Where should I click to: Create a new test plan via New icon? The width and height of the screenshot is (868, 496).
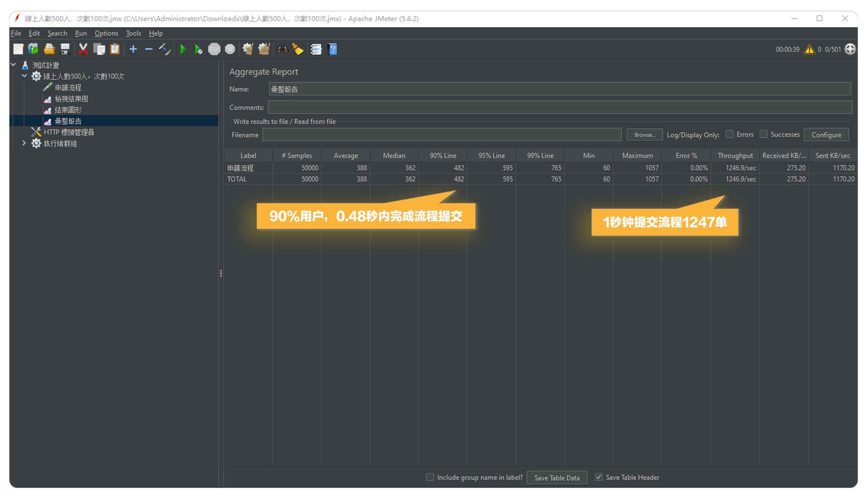[x=18, y=49]
